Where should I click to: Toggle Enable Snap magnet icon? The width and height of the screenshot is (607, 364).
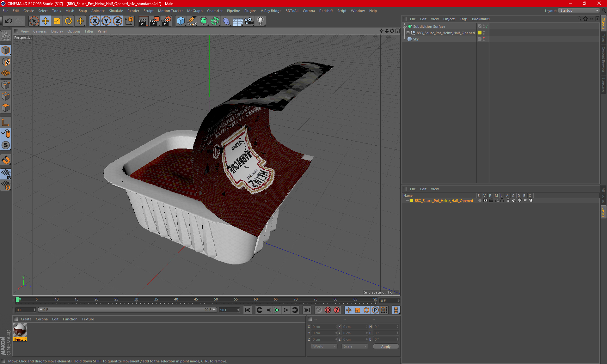click(x=6, y=160)
